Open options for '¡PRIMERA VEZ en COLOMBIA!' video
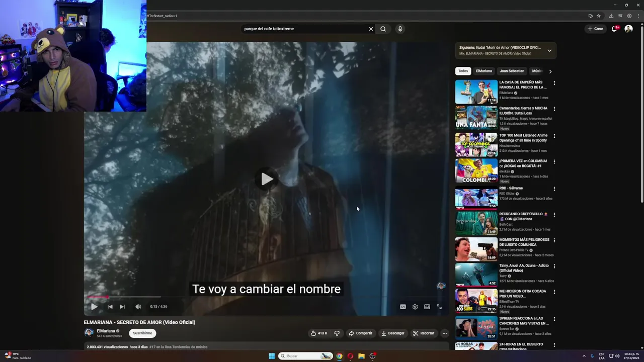644x362 pixels. tap(554, 162)
